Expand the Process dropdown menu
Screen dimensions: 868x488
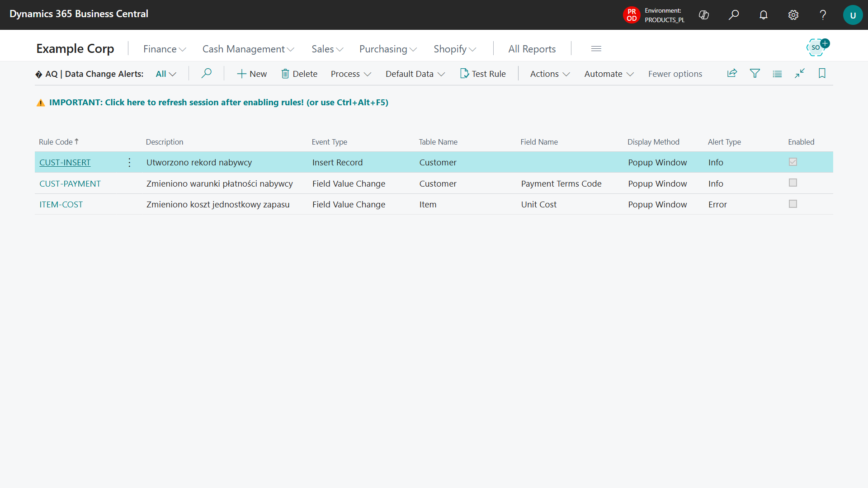point(351,74)
